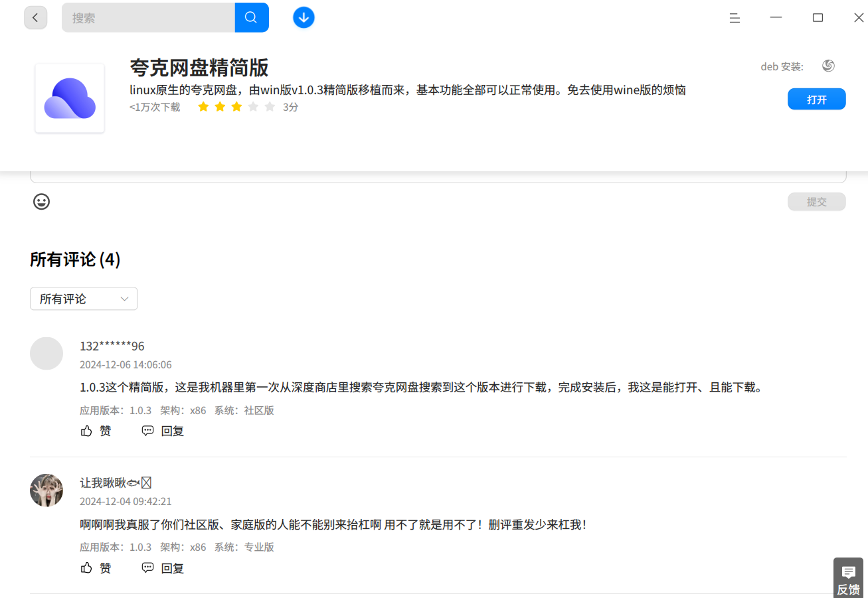Click the 所有评论 (4) heading
Image resolution: width=868 pixels, height=598 pixels.
tap(75, 260)
